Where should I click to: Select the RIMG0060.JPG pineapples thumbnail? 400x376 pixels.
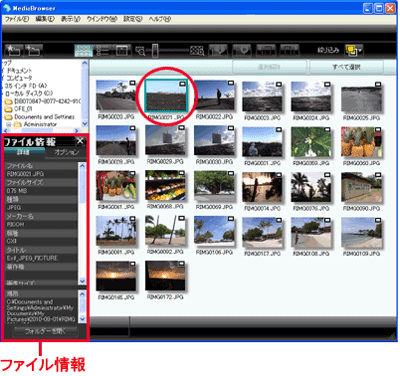[x=361, y=142]
